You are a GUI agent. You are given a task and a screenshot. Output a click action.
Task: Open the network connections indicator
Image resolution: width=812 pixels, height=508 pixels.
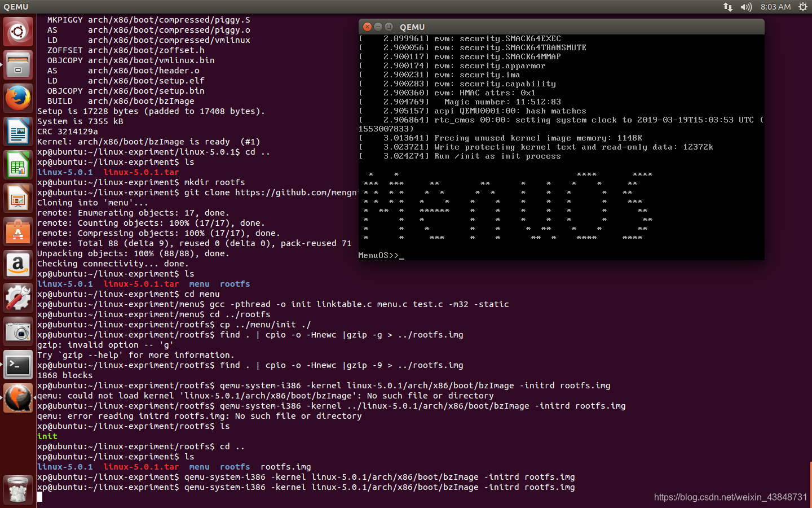728,7
